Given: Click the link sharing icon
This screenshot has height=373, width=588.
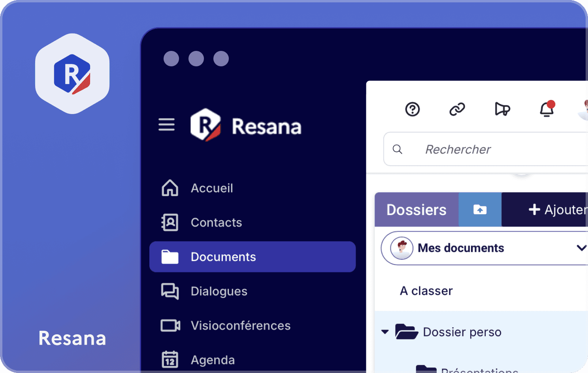Looking at the screenshot, I should pyautogui.click(x=458, y=109).
